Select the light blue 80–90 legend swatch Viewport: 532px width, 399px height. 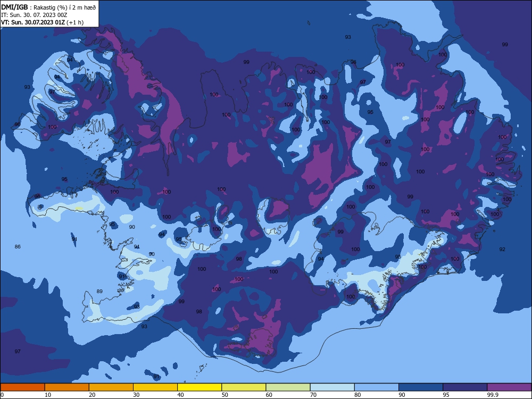(x=377, y=387)
